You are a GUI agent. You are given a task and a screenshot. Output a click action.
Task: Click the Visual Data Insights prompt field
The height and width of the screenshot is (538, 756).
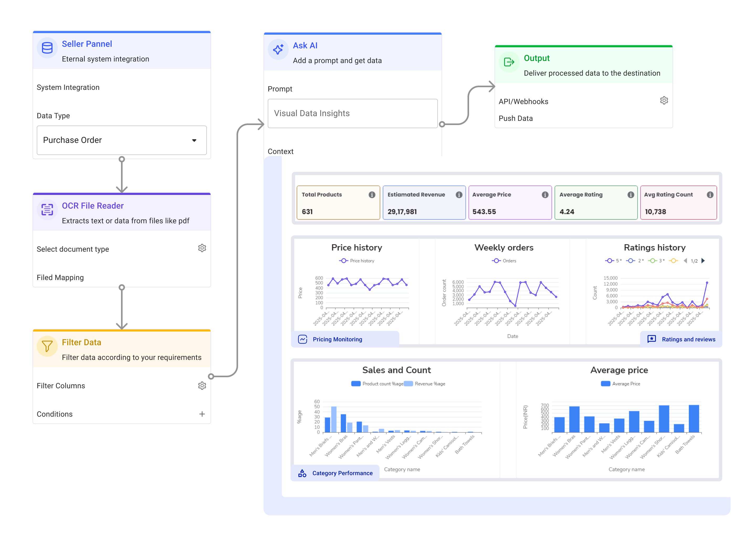tap(352, 113)
